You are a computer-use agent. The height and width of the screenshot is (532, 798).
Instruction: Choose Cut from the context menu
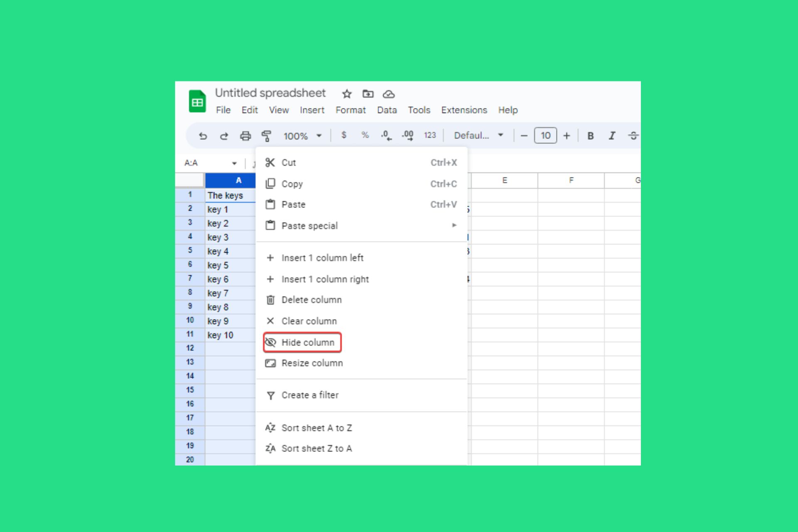(x=362, y=163)
